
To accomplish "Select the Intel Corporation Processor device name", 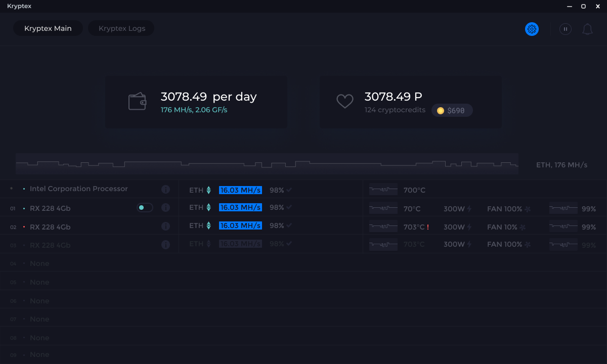I will 79,189.
